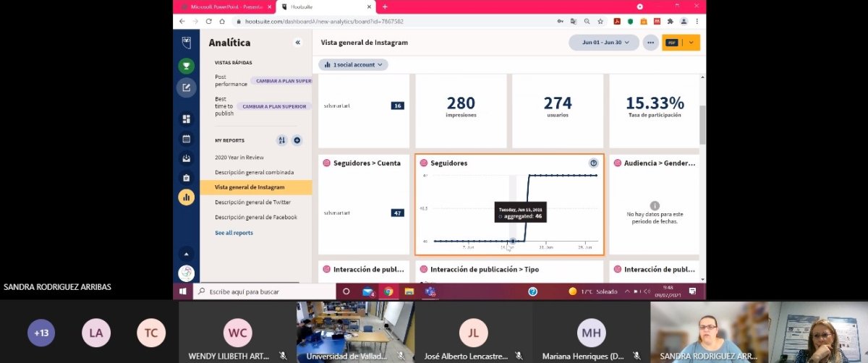Open the Chrome profile avatar icon

[684, 22]
